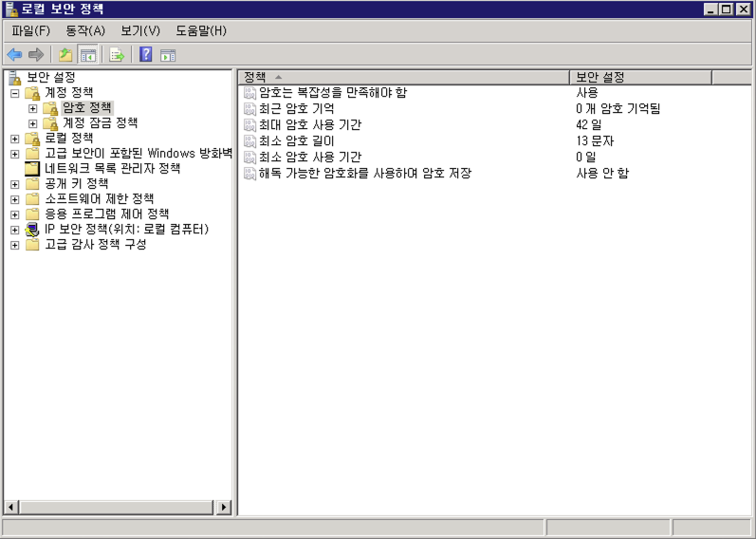Click the policy icon beside 암호는 복잡성을 만족해야 함

[x=249, y=93]
